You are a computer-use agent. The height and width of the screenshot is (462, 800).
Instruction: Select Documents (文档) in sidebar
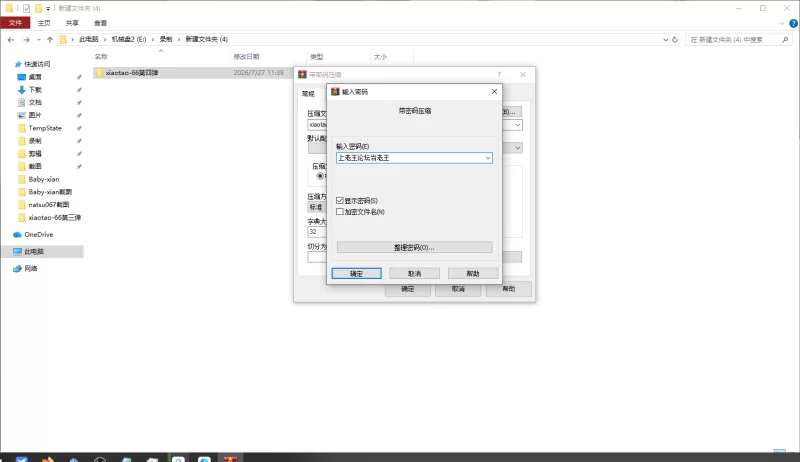pos(35,102)
